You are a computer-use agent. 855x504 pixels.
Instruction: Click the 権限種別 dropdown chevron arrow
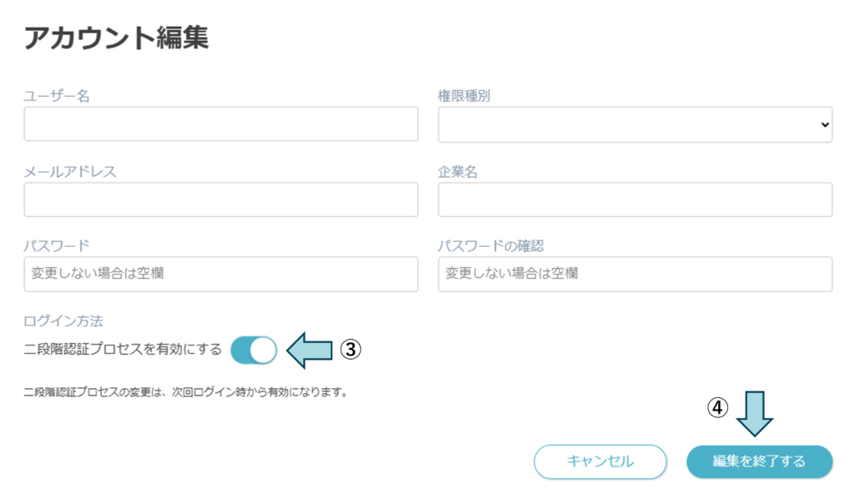[x=825, y=124]
